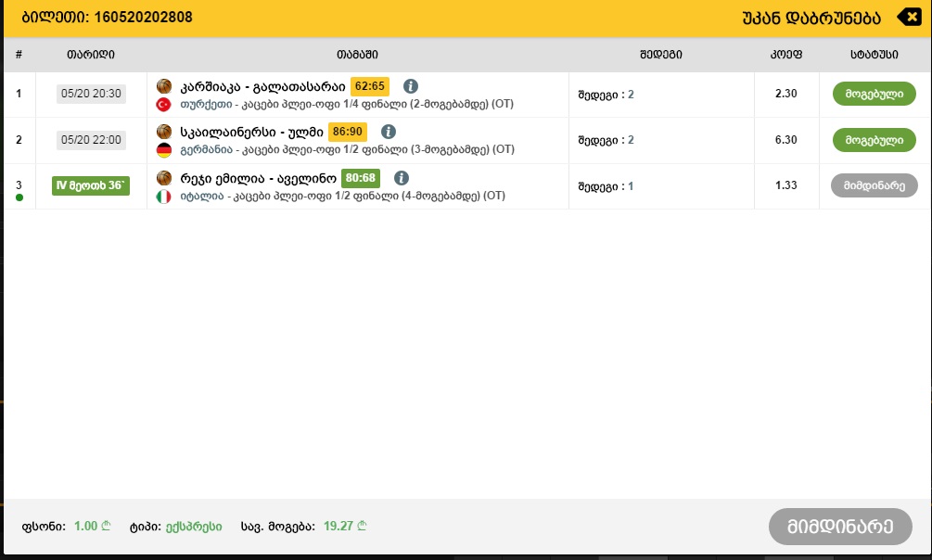Click basketball icon of რეჯი ემილია row
932x560 pixels.
coord(164,178)
